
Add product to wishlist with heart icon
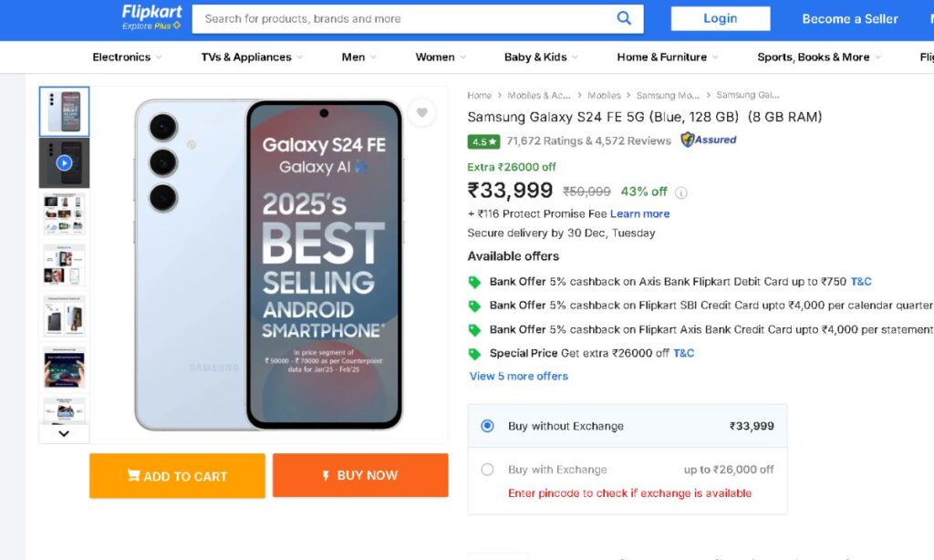tap(420, 113)
